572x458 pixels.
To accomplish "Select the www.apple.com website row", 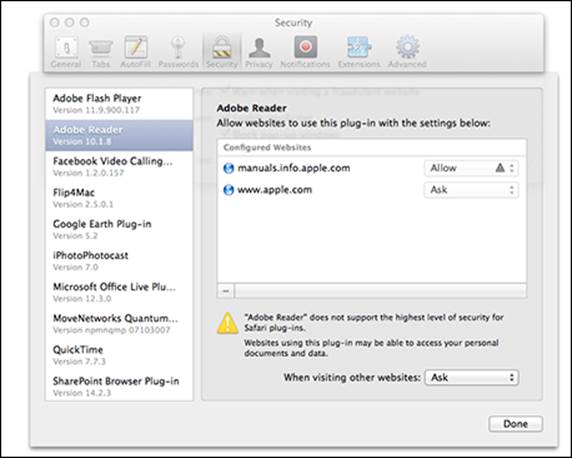I will point(371,190).
